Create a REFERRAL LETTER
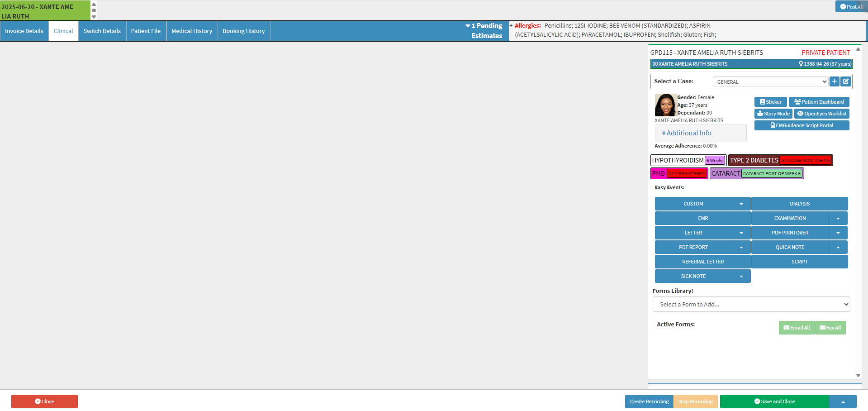This screenshot has height=411, width=868. [703, 262]
